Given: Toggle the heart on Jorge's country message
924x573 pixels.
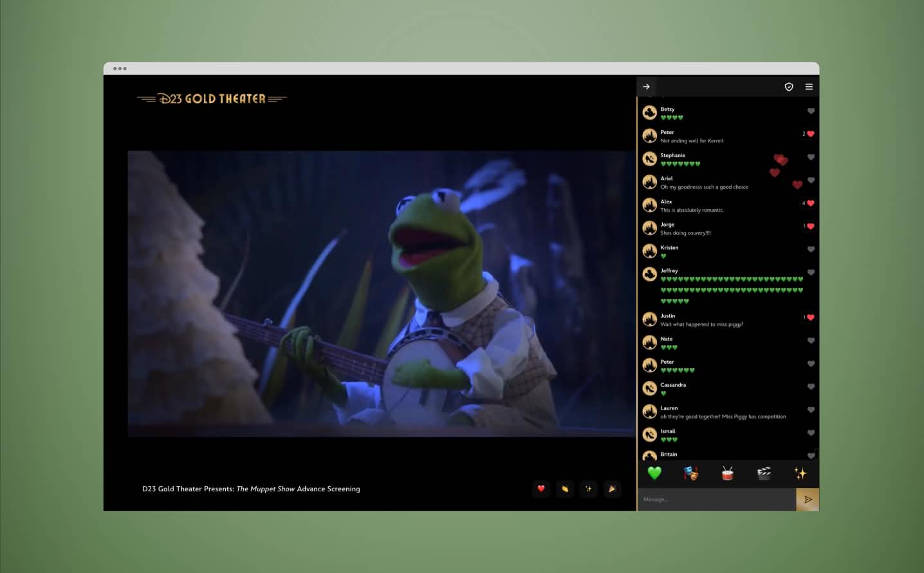Looking at the screenshot, I should pos(811,227).
